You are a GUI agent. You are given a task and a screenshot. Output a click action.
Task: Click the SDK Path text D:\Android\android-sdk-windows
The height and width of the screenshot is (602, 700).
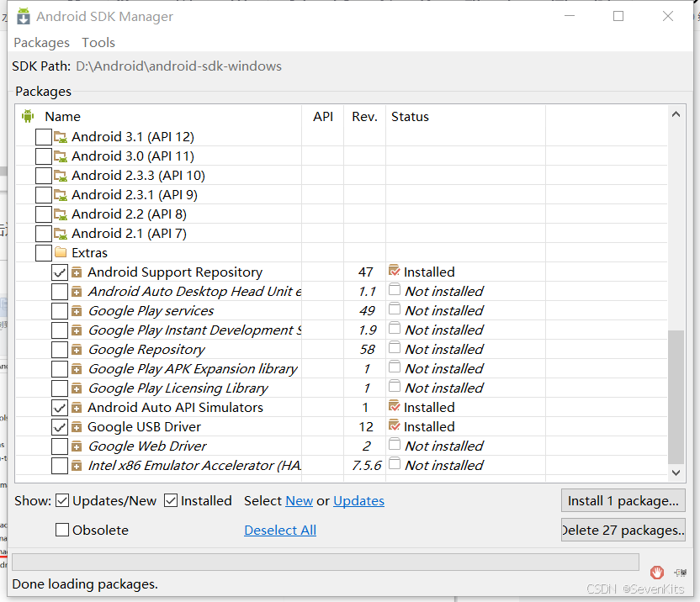point(178,66)
